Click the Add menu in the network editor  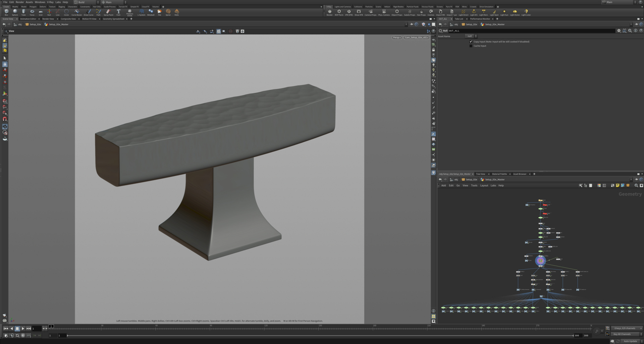(x=443, y=185)
